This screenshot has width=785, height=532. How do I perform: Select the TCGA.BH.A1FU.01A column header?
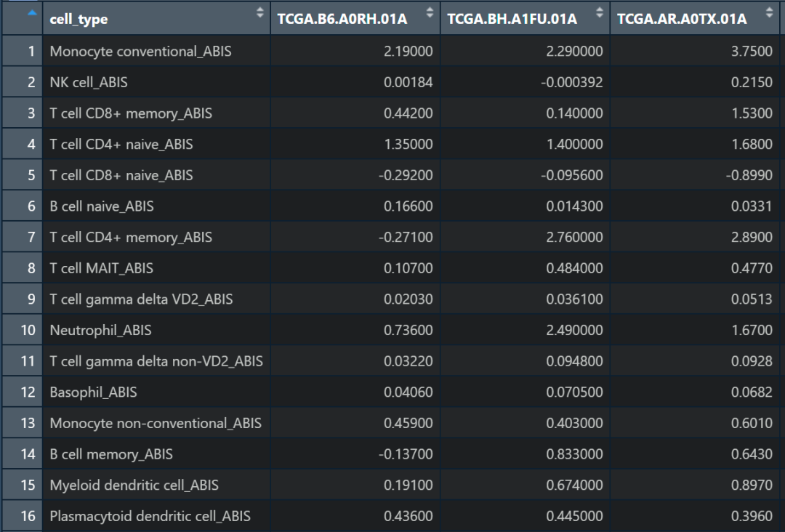coord(525,18)
